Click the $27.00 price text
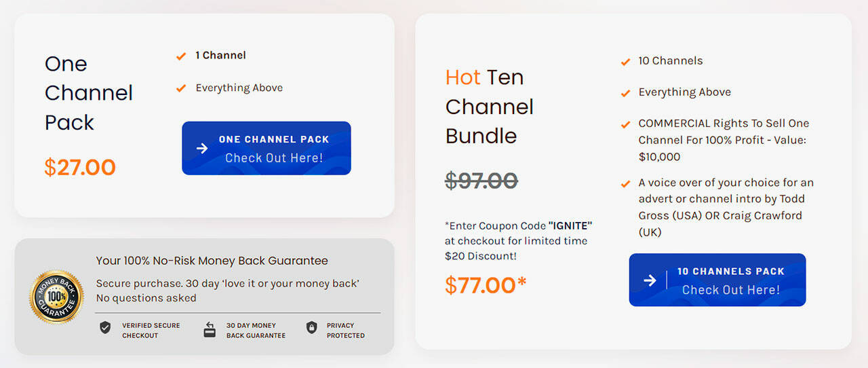 click(x=80, y=167)
